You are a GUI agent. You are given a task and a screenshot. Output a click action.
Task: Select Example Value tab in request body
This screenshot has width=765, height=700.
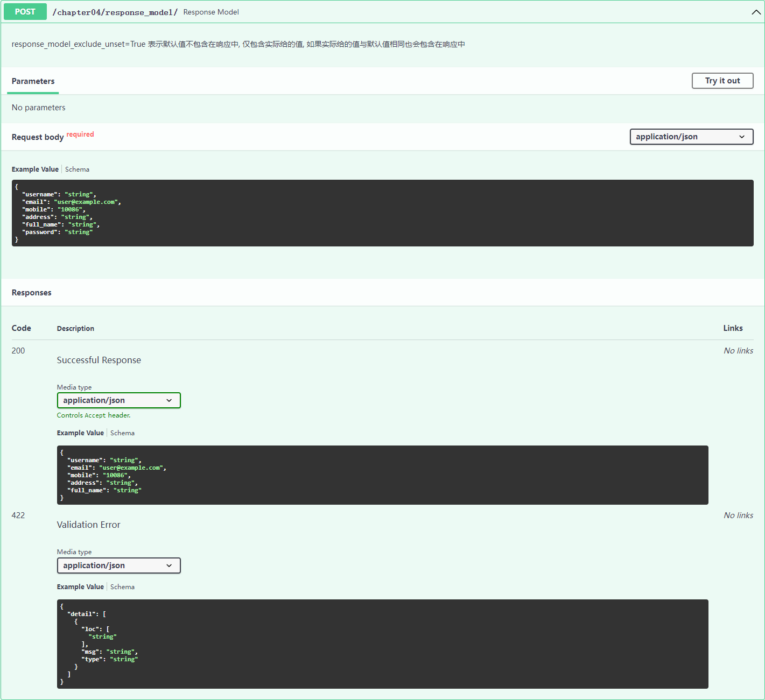point(35,169)
